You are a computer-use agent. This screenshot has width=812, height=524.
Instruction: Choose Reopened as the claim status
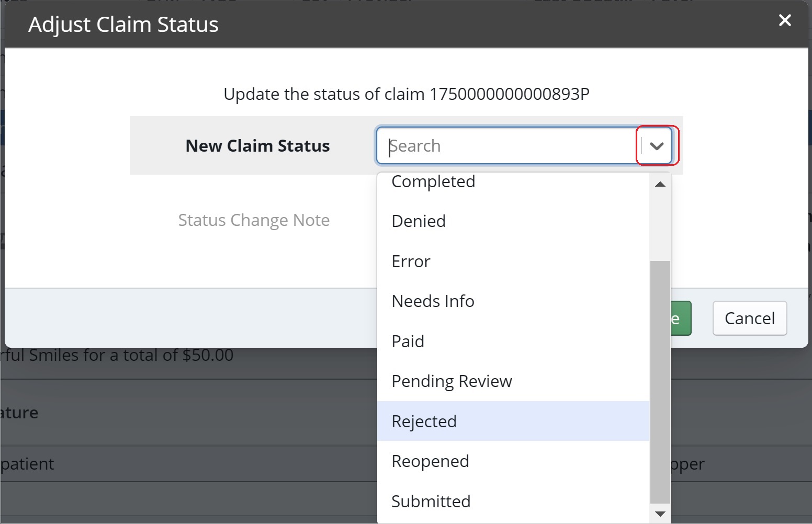tap(430, 461)
